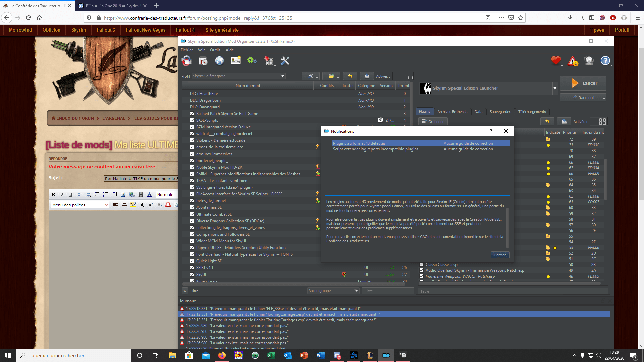Image resolution: width=644 pixels, height=362 pixels.
Task: Open the Outils menu
Action: [215, 50]
